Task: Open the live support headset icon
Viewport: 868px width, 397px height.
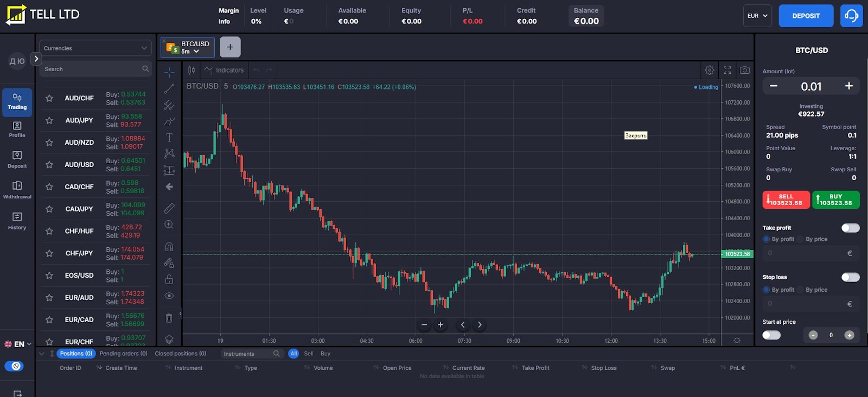Action: pyautogui.click(x=851, y=16)
